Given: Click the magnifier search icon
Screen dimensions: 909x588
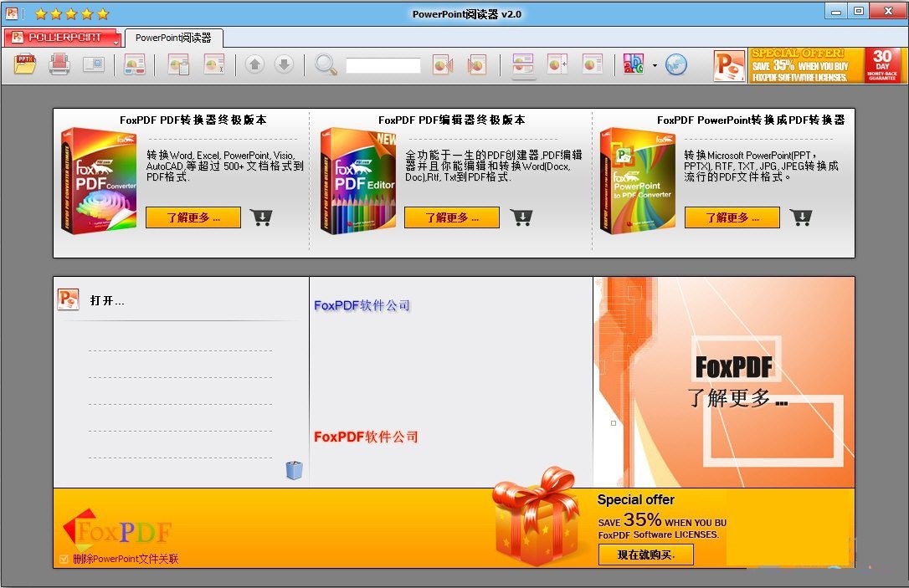Looking at the screenshot, I should pos(326,64).
